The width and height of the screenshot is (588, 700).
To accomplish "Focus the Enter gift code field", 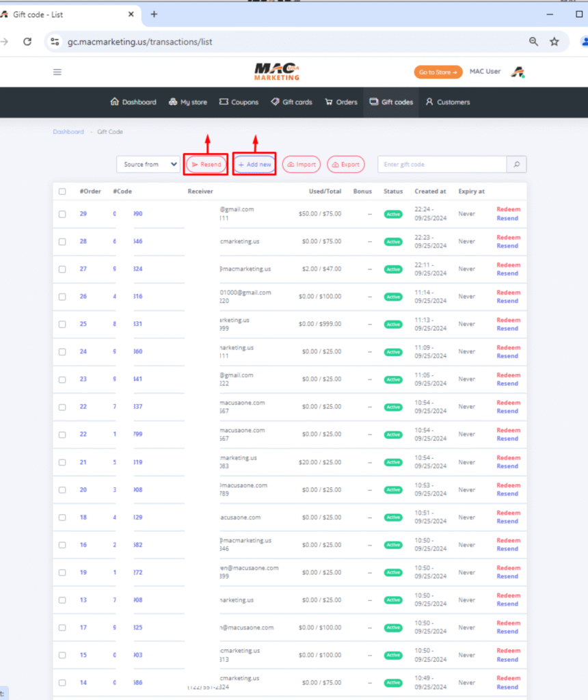I will (442, 165).
